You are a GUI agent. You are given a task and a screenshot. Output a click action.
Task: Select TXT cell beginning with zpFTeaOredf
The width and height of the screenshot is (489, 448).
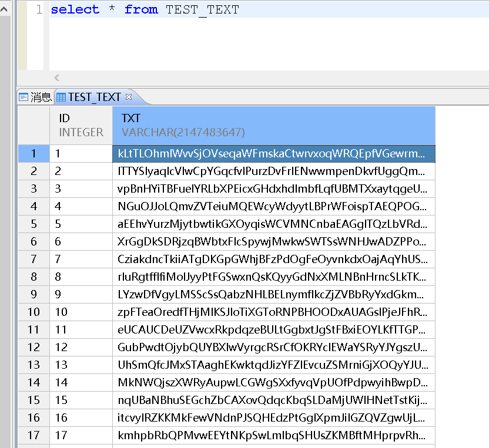(x=273, y=312)
